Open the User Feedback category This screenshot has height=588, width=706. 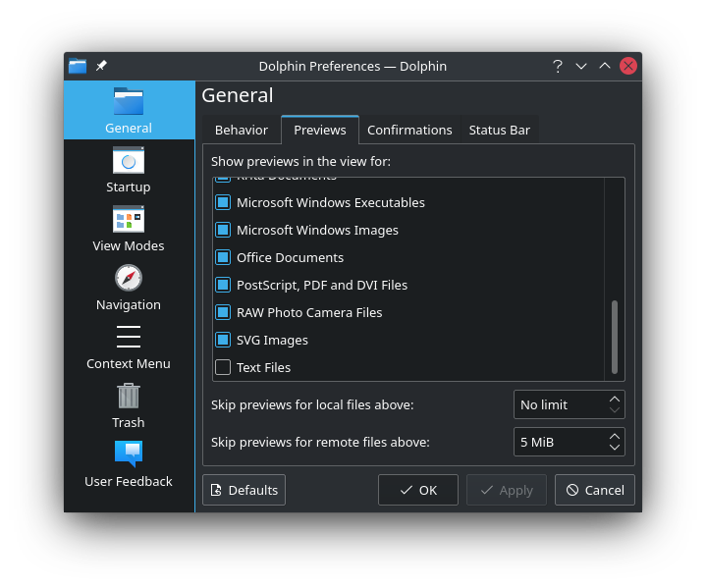129,464
